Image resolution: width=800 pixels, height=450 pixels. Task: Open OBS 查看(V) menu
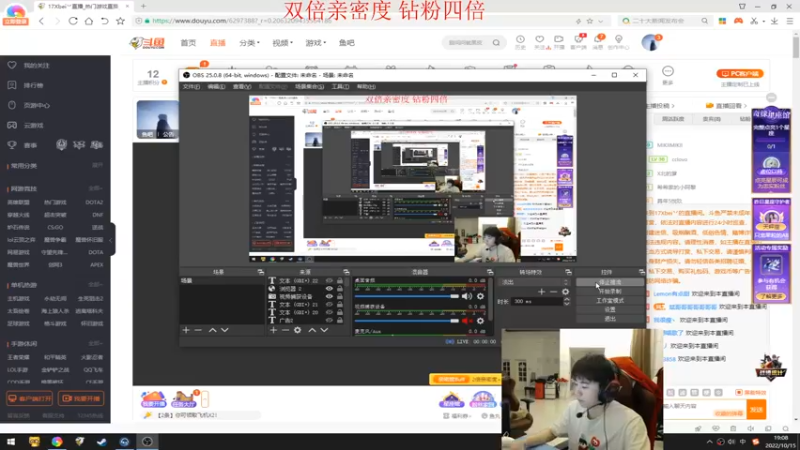(242, 87)
